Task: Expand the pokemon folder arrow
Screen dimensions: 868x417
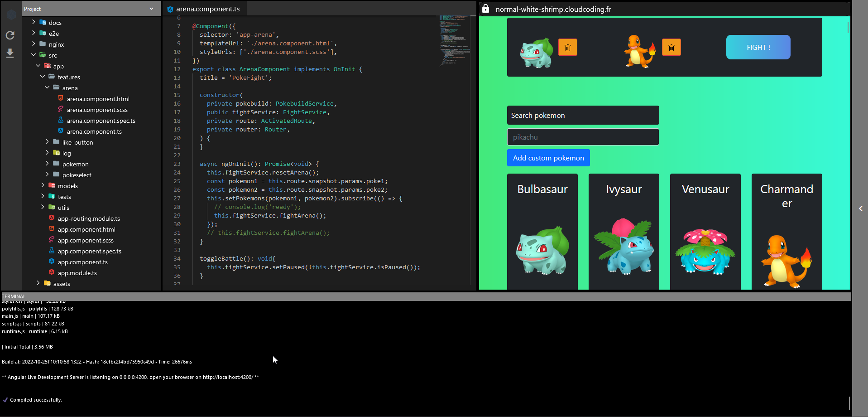Action: tap(47, 163)
